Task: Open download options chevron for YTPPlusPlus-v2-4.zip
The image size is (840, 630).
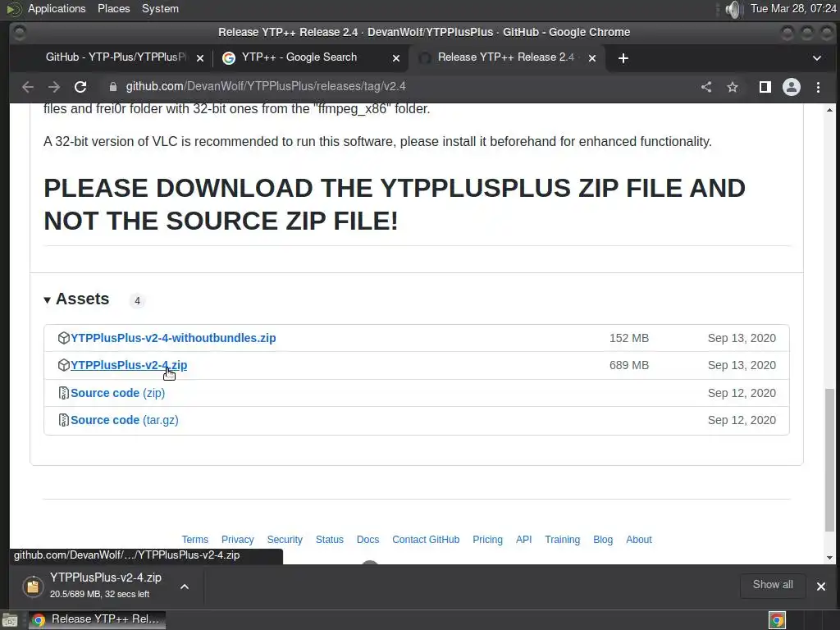Action: pos(185,587)
